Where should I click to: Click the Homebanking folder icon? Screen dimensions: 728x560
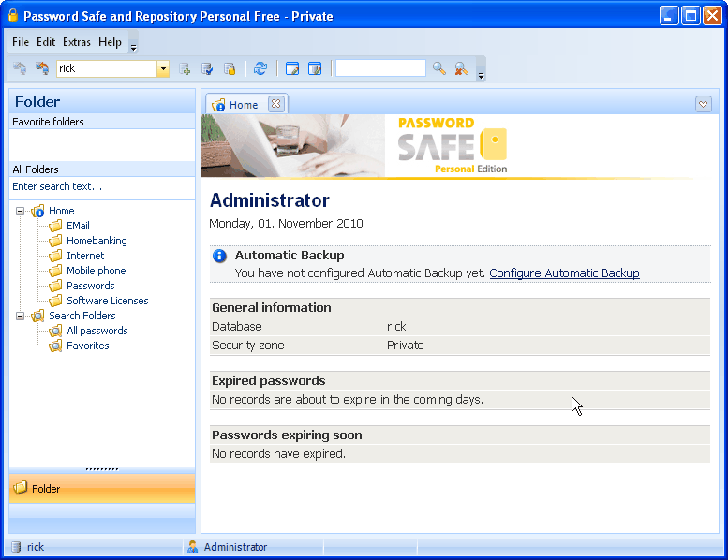pyautogui.click(x=55, y=241)
